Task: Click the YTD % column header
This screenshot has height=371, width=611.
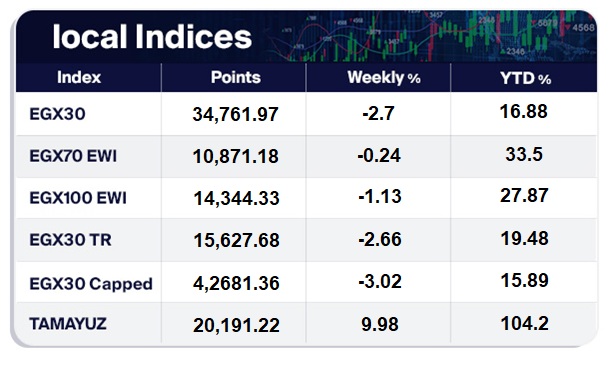Action: [525, 78]
